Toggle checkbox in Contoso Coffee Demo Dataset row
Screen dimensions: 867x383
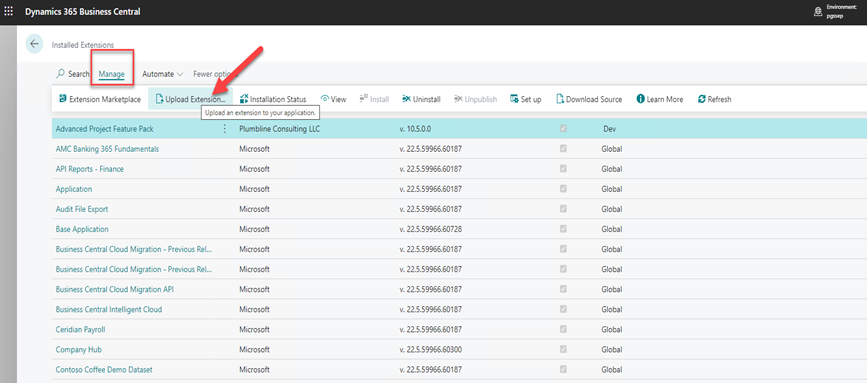563,369
